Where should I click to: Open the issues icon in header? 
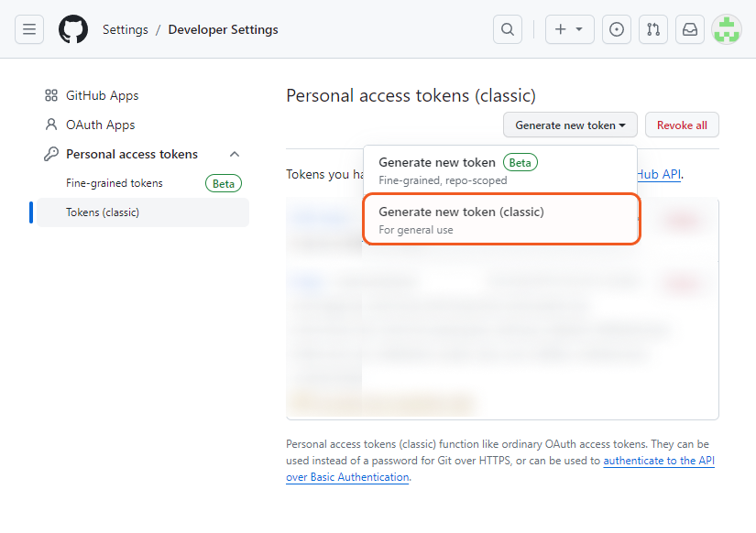click(617, 29)
